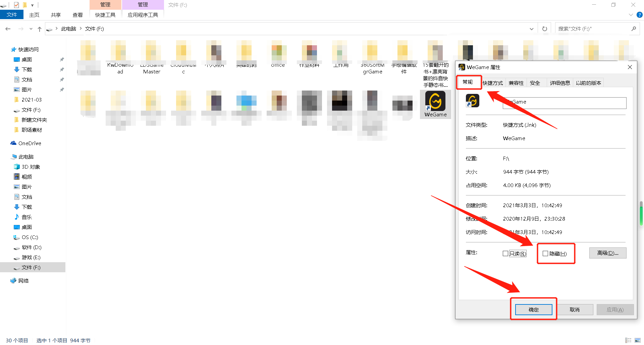The width and height of the screenshot is (644, 345).
Task: Open the 快速访问 star icon in sidebar
Action: pyautogui.click(x=14, y=50)
